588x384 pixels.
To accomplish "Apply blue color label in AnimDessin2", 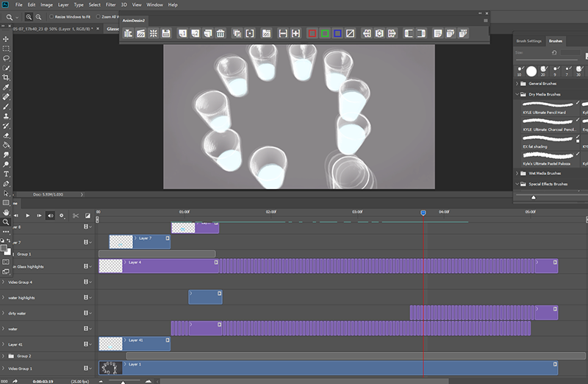I will 337,33.
